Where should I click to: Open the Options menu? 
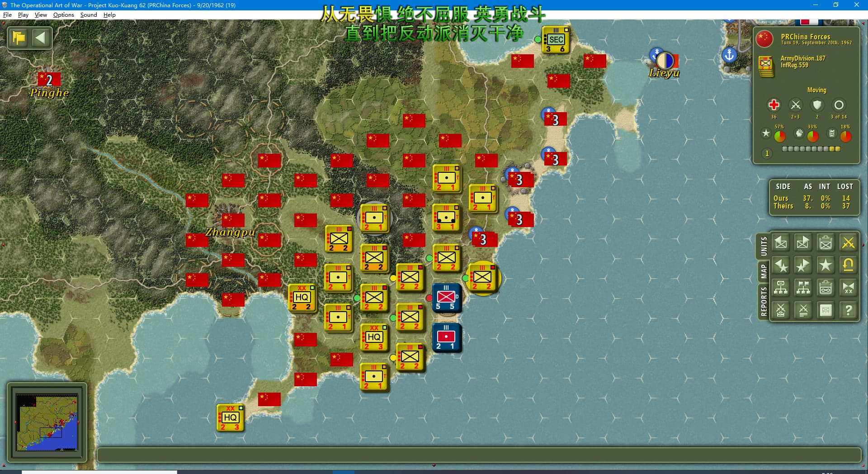tap(63, 14)
